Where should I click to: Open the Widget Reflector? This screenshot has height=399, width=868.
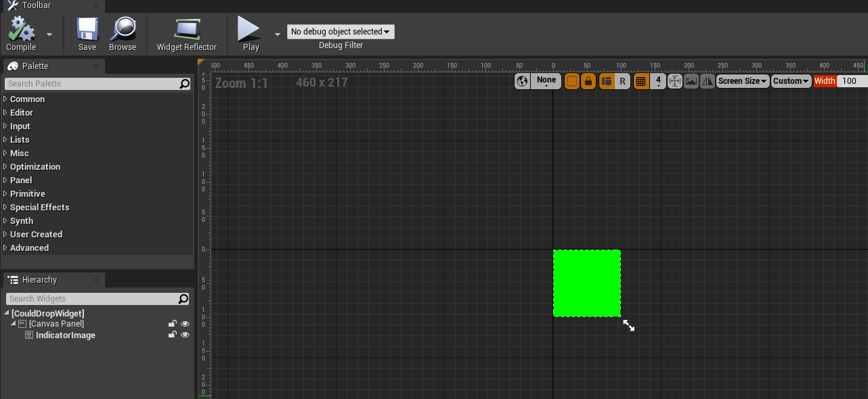[x=187, y=34]
